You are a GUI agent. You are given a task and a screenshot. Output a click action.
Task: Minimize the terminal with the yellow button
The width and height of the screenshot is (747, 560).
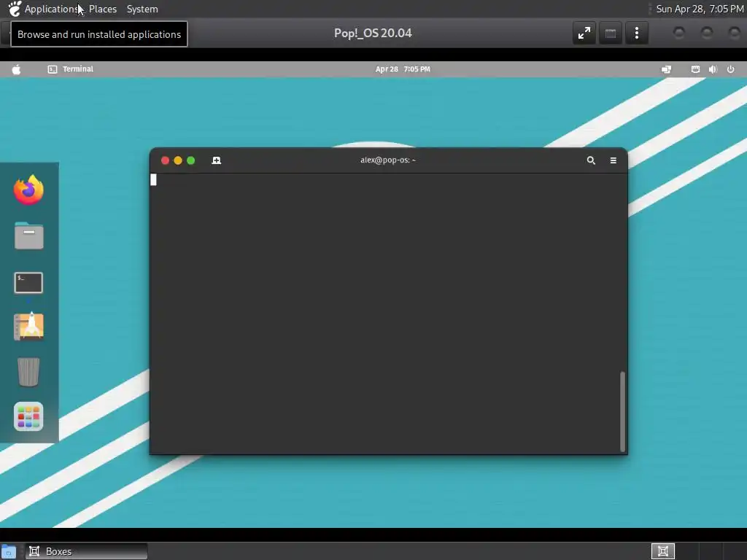tap(178, 160)
